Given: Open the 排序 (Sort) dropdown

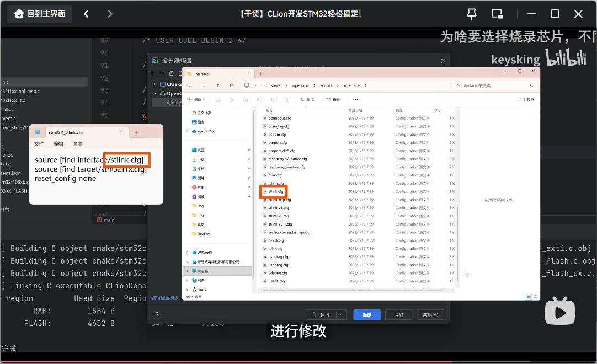Looking at the screenshot, I should pos(309,100).
